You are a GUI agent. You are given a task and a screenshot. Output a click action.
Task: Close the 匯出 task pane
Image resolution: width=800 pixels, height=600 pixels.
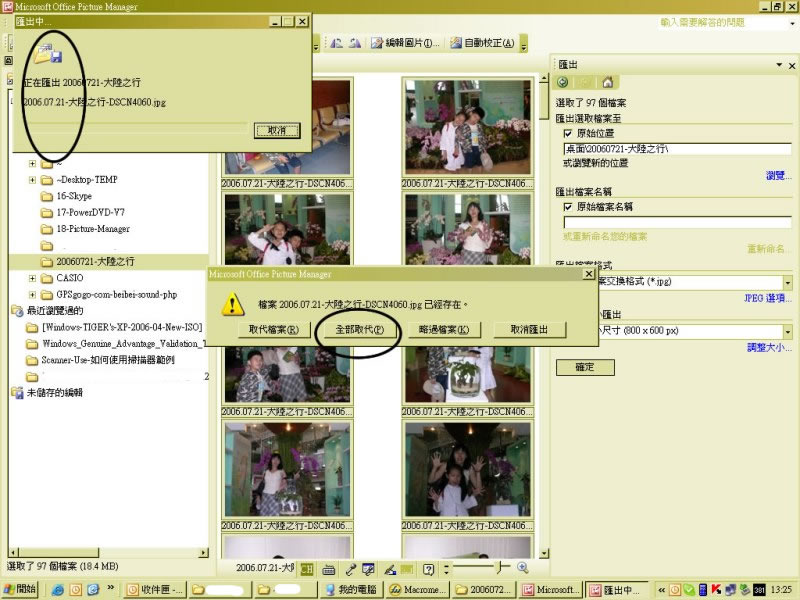pos(792,65)
